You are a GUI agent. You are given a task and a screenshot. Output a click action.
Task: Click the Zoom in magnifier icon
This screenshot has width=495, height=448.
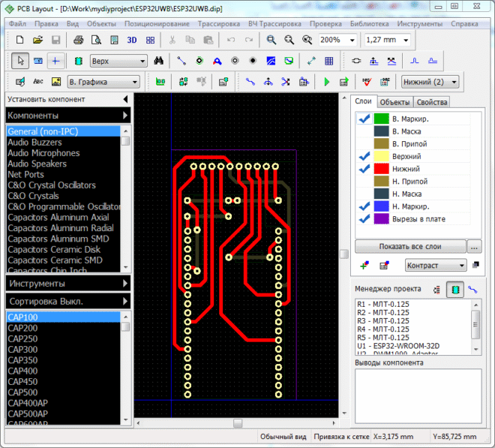271,40
